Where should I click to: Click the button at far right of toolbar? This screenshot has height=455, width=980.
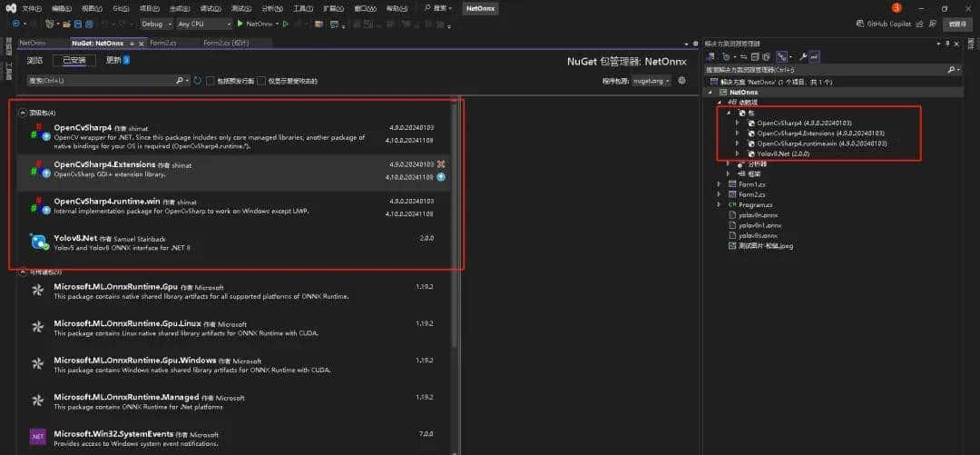(958, 24)
